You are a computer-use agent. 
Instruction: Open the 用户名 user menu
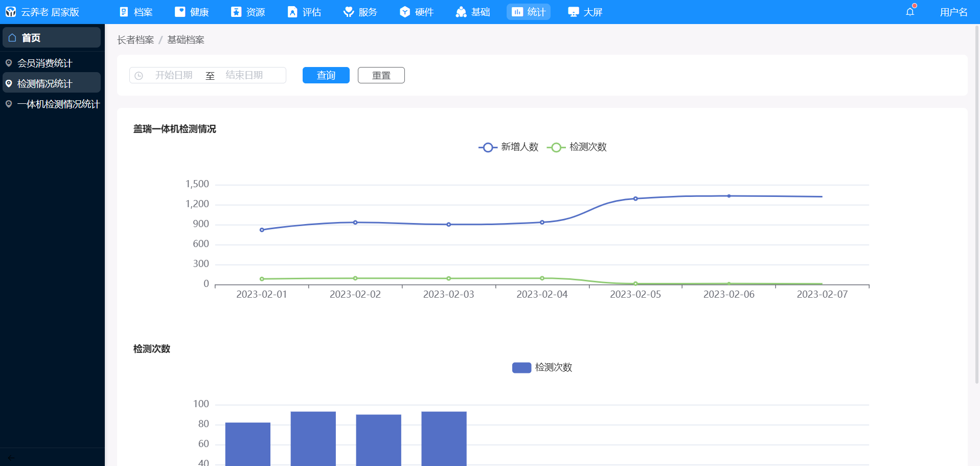tap(953, 12)
